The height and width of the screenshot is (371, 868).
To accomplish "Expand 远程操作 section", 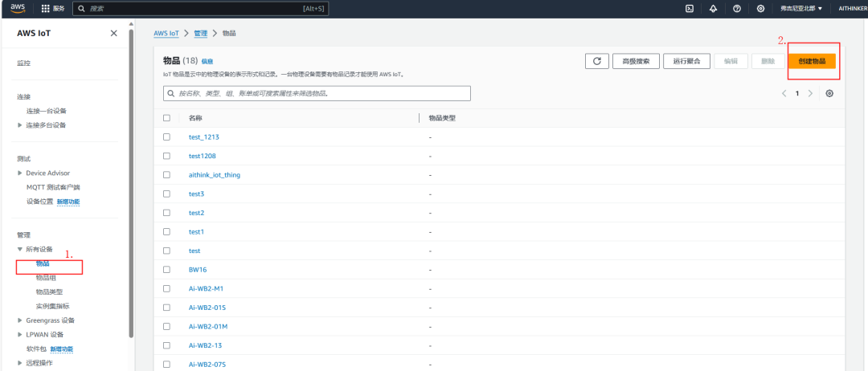I will click(20, 363).
